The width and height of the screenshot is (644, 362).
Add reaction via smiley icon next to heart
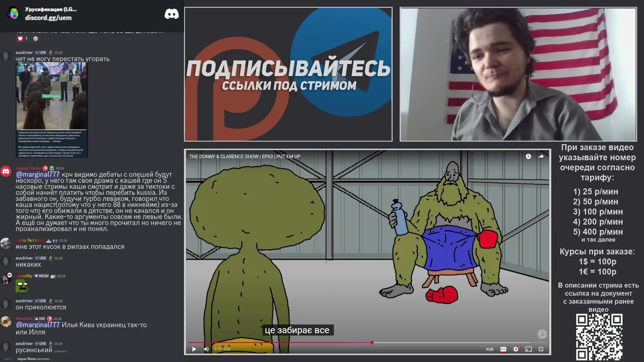point(35,39)
